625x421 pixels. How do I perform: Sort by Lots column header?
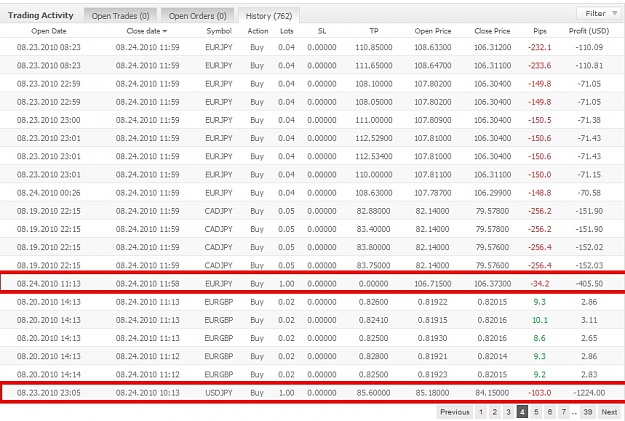pyautogui.click(x=287, y=31)
